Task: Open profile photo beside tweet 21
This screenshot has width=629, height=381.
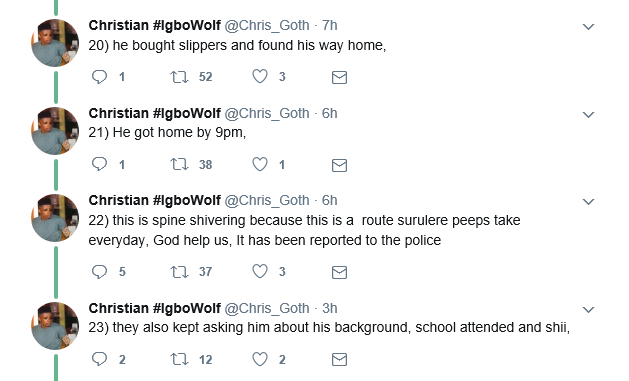Action: [x=55, y=131]
